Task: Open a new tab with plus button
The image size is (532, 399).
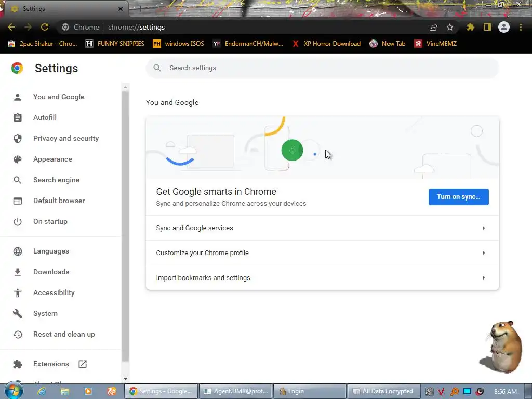Action: (x=140, y=9)
